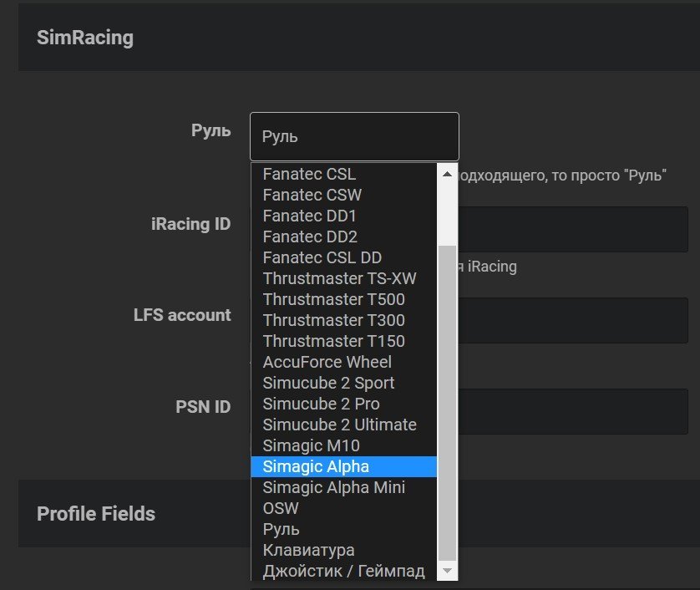Screen dimensions: 700x590
Task: Choose Fanatec CSW option
Action: point(312,195)
